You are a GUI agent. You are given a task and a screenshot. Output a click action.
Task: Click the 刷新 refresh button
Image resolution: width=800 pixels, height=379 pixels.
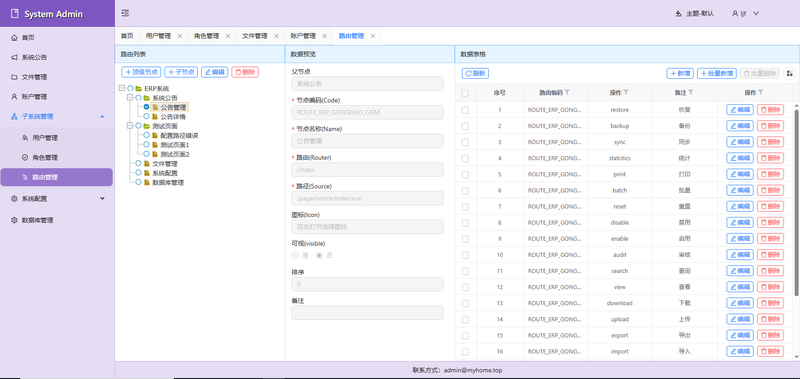coord(476,73)
